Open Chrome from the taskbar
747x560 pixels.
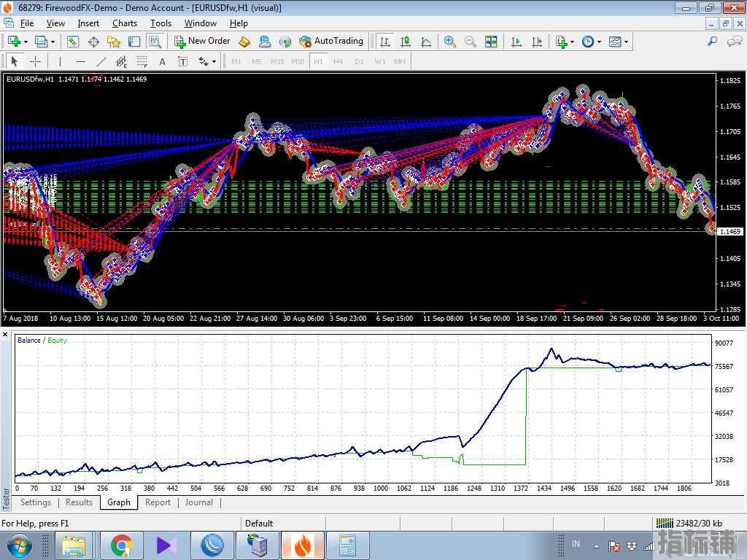click(122, 545)
